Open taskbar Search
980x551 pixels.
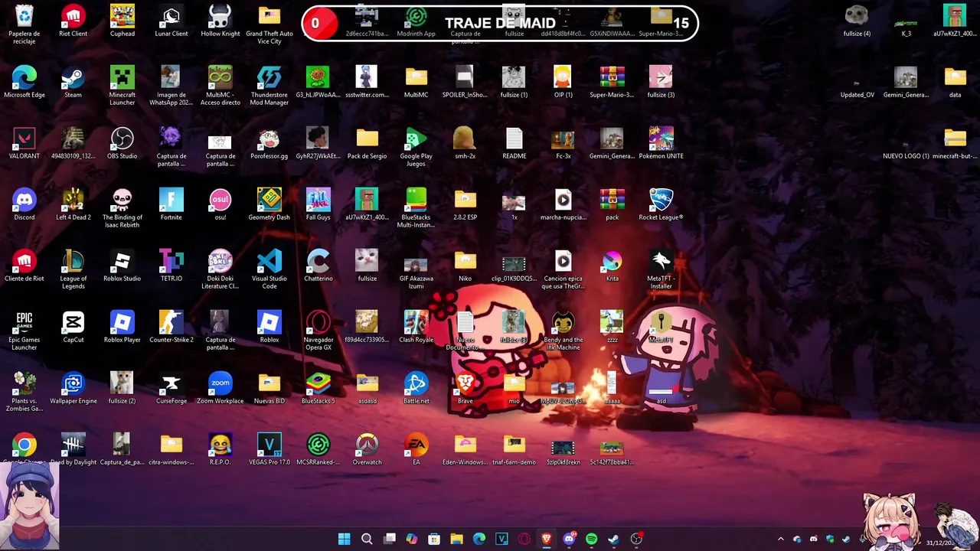(x=367, y=539)
